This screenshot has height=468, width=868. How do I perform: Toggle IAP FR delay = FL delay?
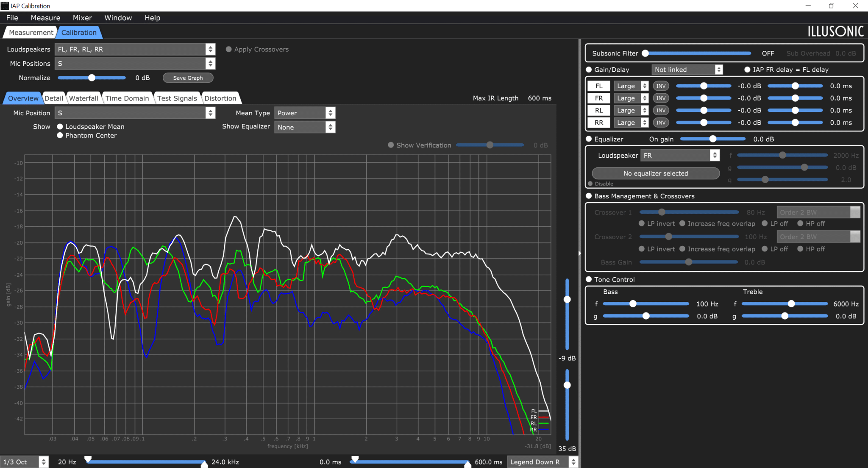tap(747, 70)
